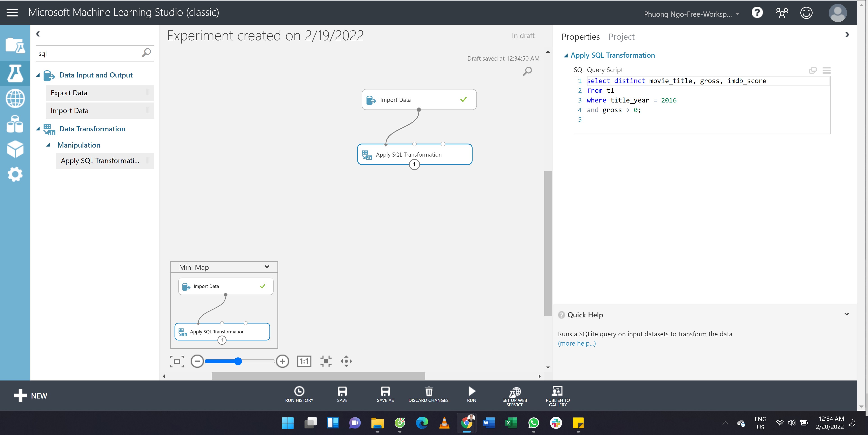Set canvas zoom to 1:1
This screenshot has width=868, height=435.
coord(304,361)
